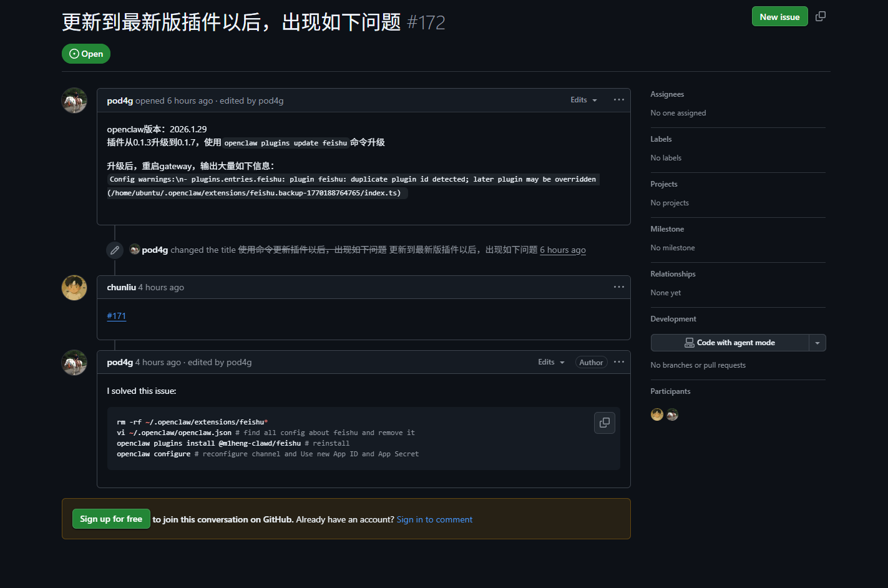Click 'No milestone' text
The image size is (888, 588).
673,248
